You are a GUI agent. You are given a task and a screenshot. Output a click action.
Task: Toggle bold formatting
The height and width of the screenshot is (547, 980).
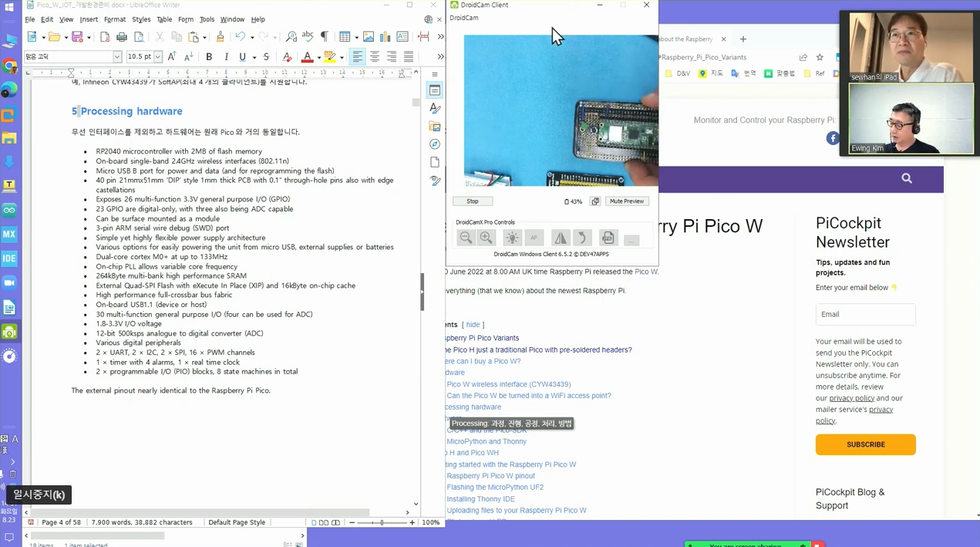click(x=209, y=56)
